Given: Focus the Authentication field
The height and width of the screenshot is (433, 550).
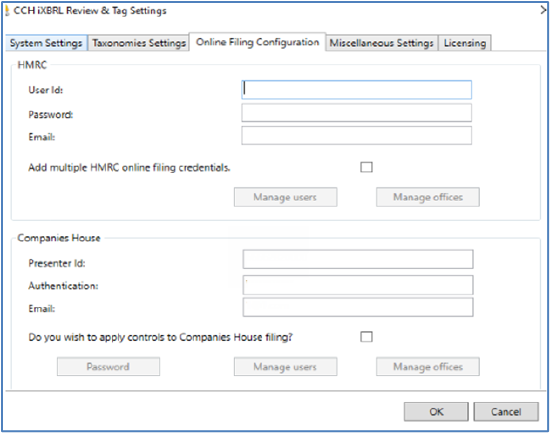Looking at the screenshot, I should (x=358, y=285).
